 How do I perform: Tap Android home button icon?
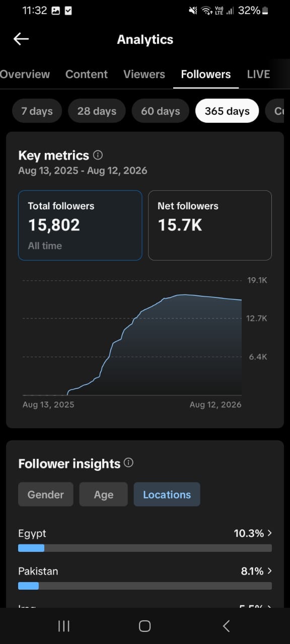pyautogui.click(x=145, y=626)
